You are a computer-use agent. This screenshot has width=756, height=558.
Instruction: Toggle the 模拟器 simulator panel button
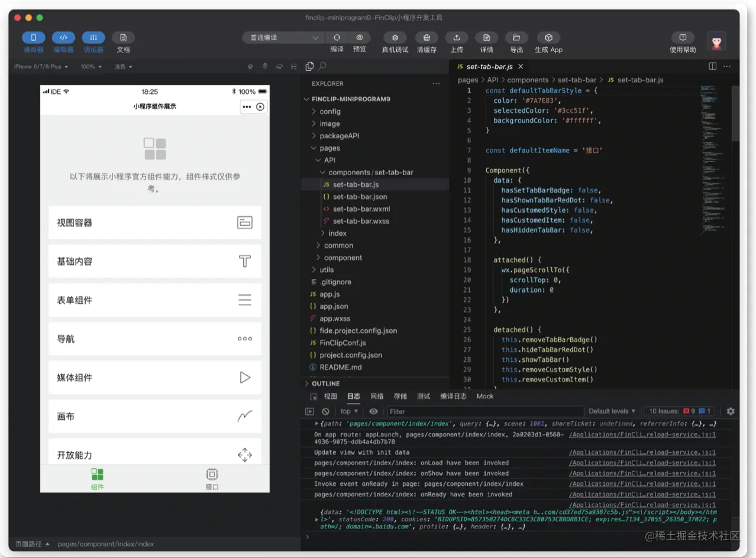tap(34, 38)
